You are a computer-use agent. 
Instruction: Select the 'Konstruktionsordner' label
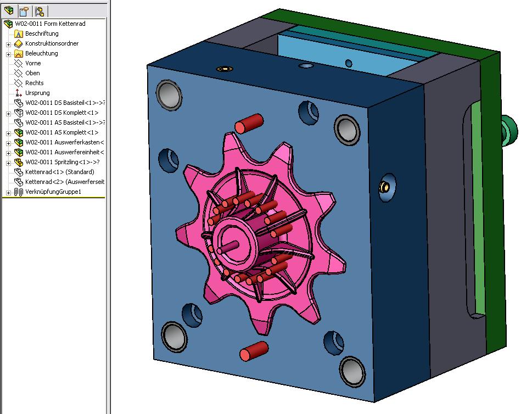(x=52, y=43)
